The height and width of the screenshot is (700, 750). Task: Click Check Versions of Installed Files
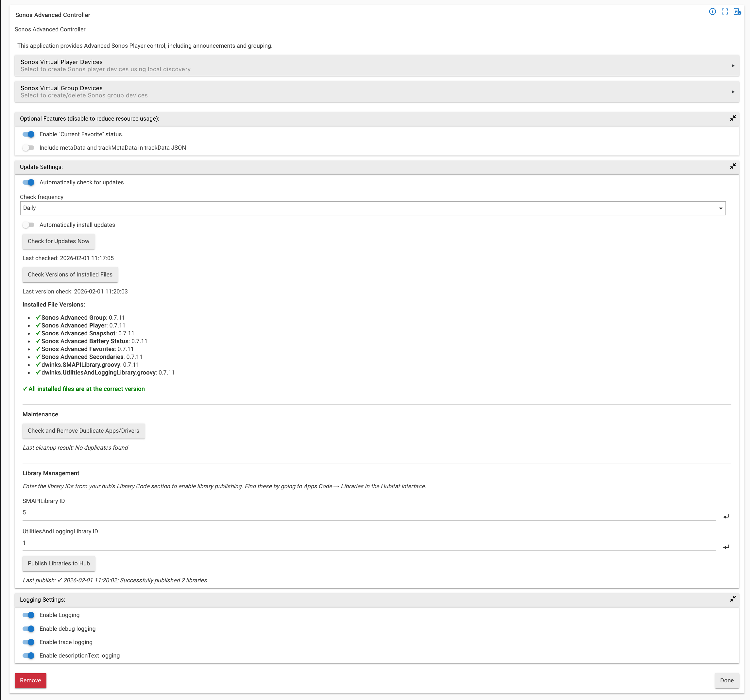(70, 275)
